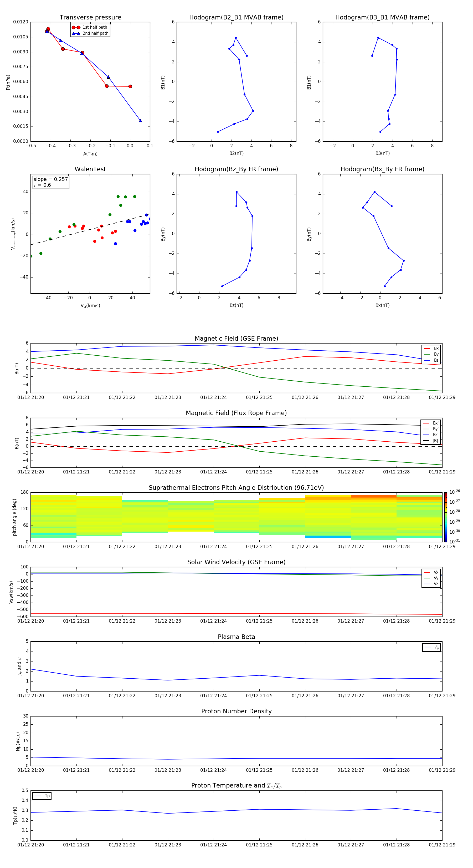Click the 'Plasma Beta' plot title
Viewport: 473px width, 868px height.
click(236, 637)
